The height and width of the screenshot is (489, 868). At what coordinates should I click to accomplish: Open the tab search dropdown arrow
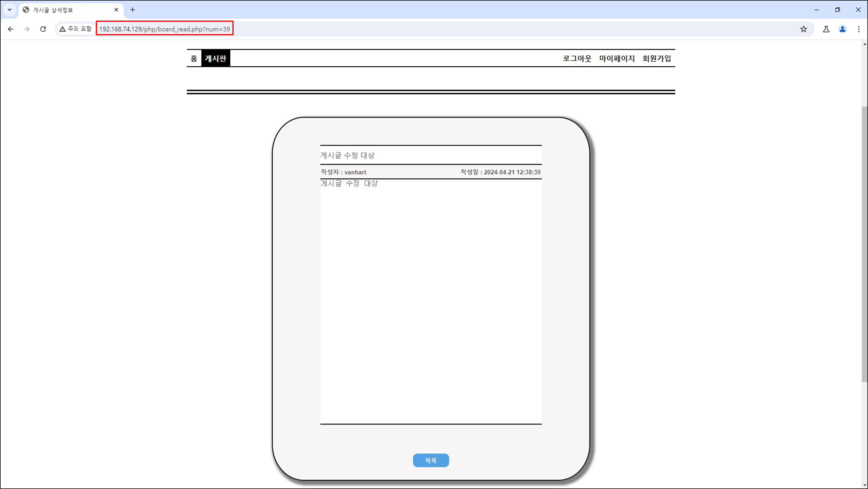10,10
